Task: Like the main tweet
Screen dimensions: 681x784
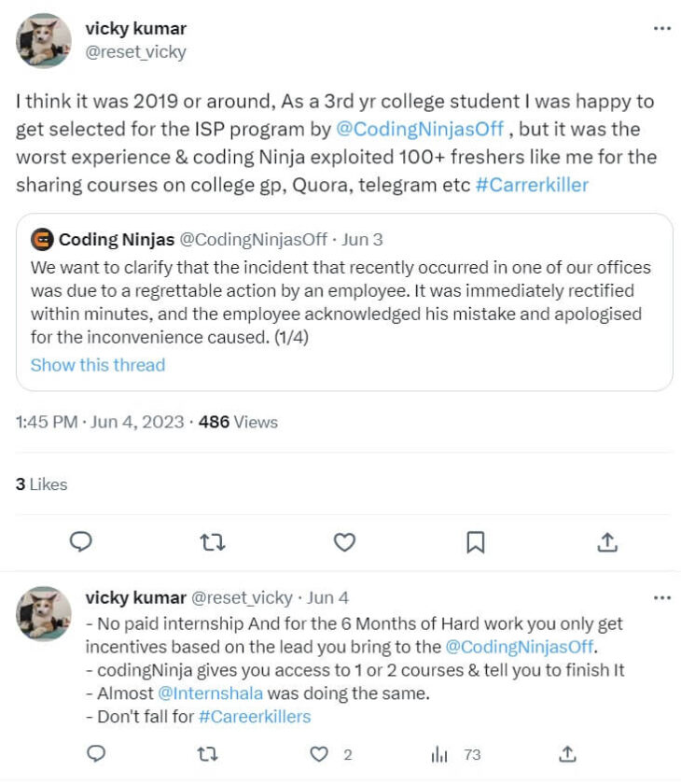Action: pyautogui.click(x=344, y=541)
